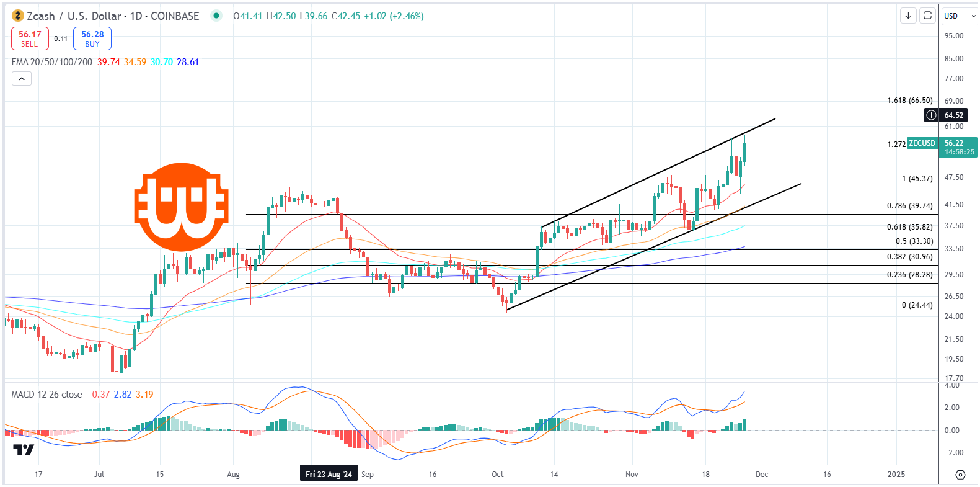Select the EMA 20/50/100/200 indicator legend
The width and height of the screenshot is (980, 487).
coord(52,62)
